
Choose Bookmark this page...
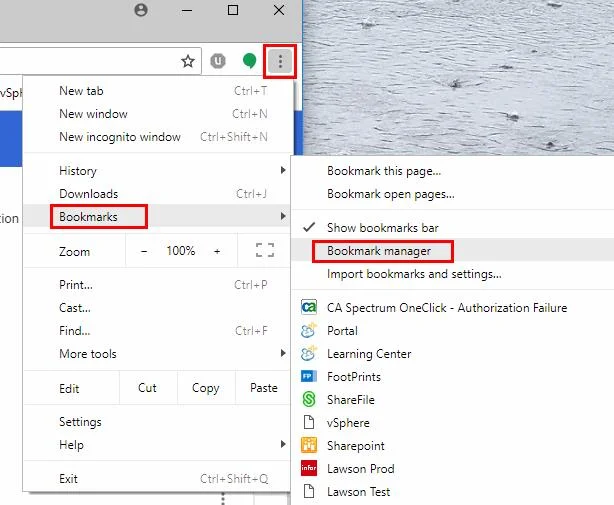point(452,171)
